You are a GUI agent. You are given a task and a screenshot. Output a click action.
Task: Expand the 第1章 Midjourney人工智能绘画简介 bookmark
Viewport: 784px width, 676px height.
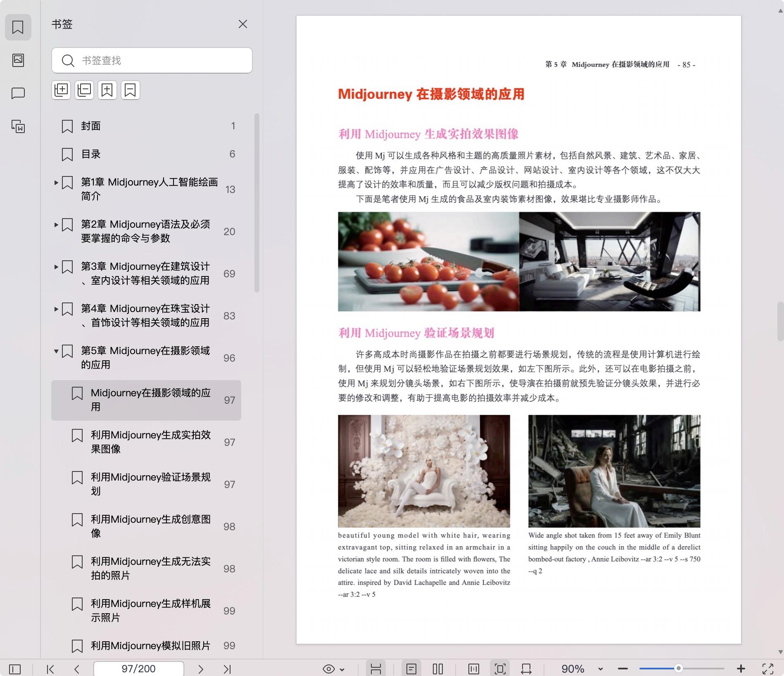point(56,182)
